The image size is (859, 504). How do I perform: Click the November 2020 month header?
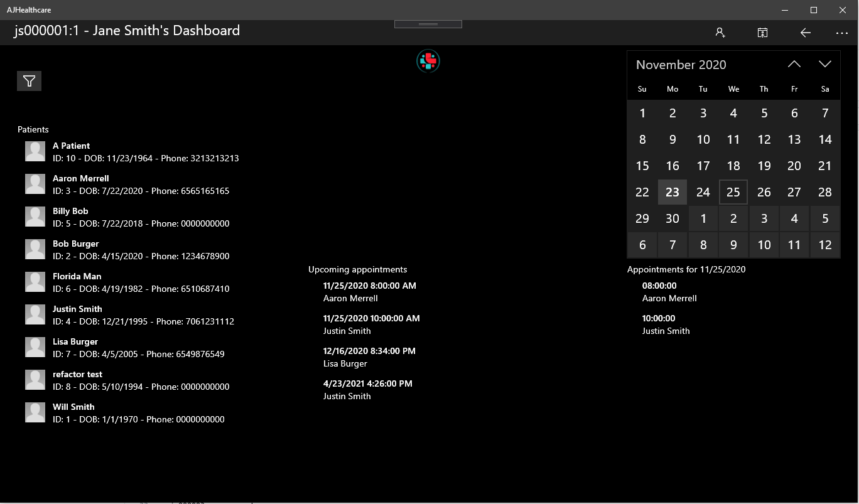tap(681, 65)
